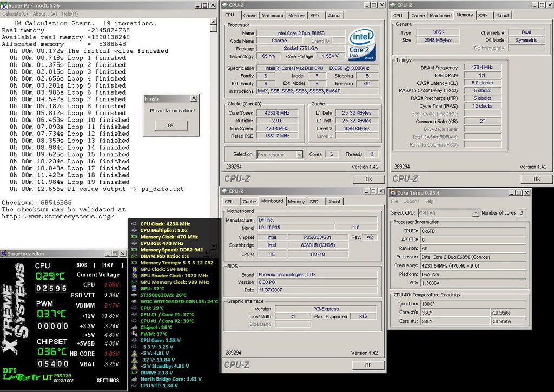This screenshot has width=554, height=392.
Task: Click the drive icon beside WDC WD740ADFD-00NLR5
Action: click(x=134, y=302)
